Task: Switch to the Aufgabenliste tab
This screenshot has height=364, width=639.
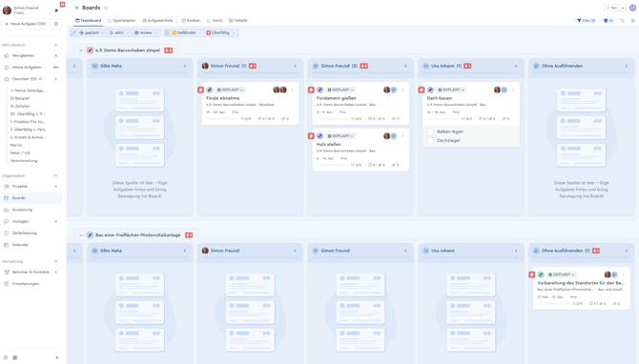Action: [x=157, y=21]
